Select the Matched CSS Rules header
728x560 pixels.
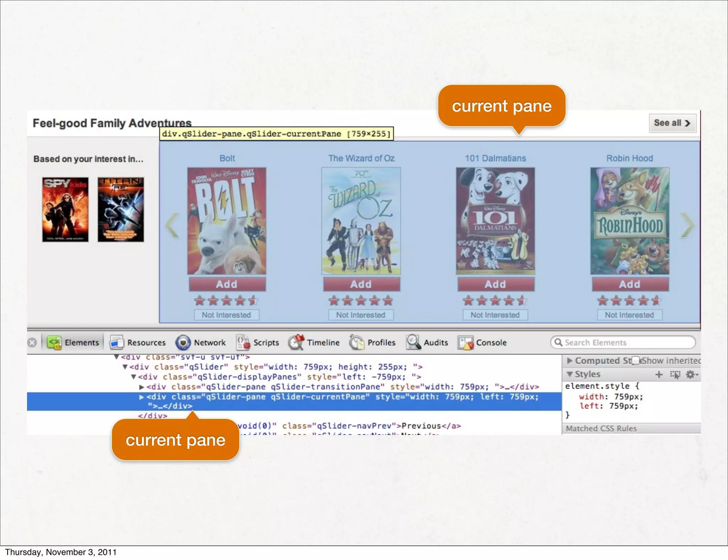631,429
